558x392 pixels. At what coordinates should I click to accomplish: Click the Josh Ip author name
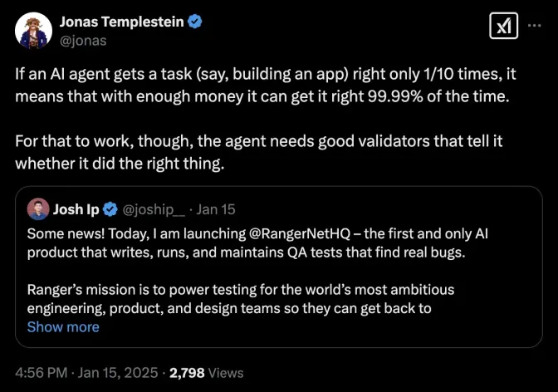(80, 208)
